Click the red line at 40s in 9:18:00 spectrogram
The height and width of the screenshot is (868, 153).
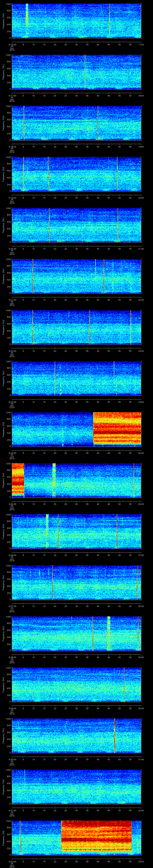point(98,123)
